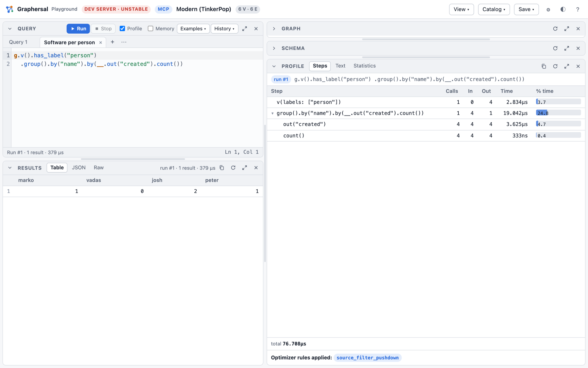Open help question mark icon

coord(578,9)
